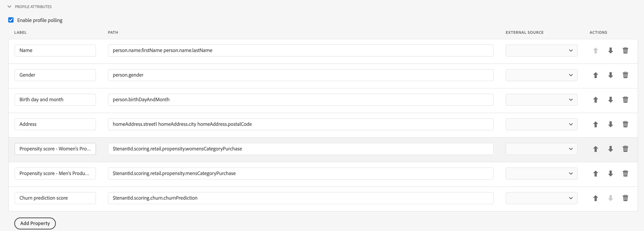Screen dimensions: 644x231
Task: Move the Gender row up
Action: point(595,75)
